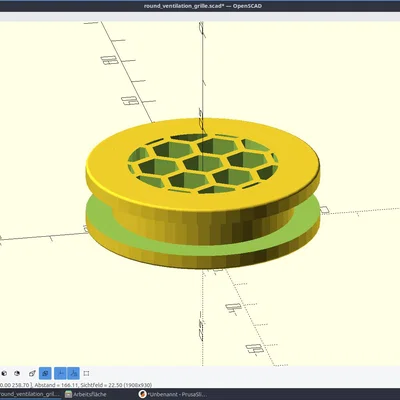Click the PrusaSlicer icon in taskbar
Viewport: 400px width, 400px height.
pyautogui.click(x=143, y=394)
